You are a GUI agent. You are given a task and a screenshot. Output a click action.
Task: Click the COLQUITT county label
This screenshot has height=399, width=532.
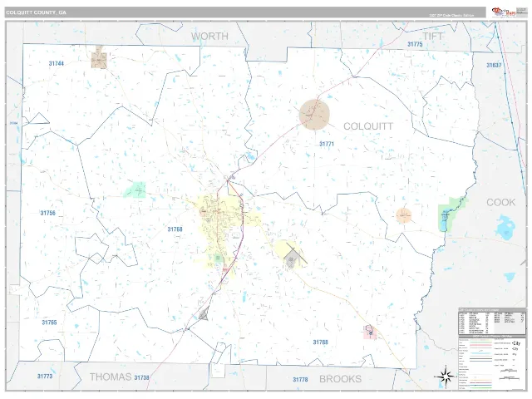click(x=368, y=126)
